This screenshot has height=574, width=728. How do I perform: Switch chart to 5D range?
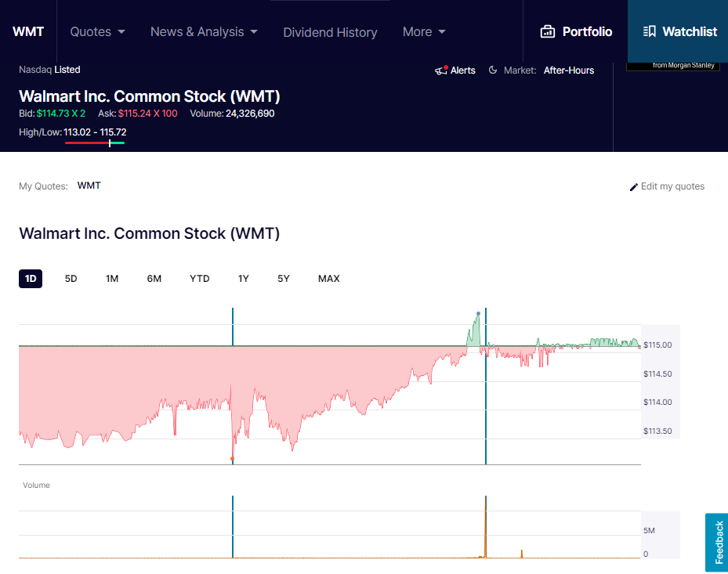[x=71, y=278]
